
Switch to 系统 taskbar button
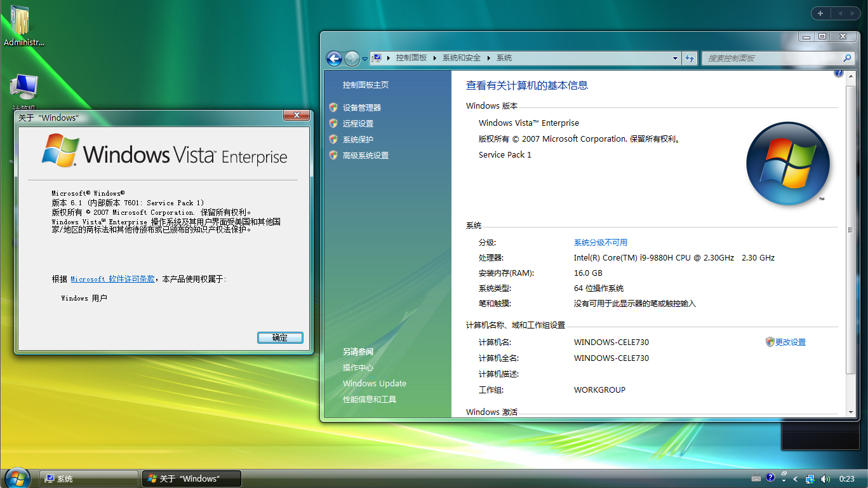point(89,478)
